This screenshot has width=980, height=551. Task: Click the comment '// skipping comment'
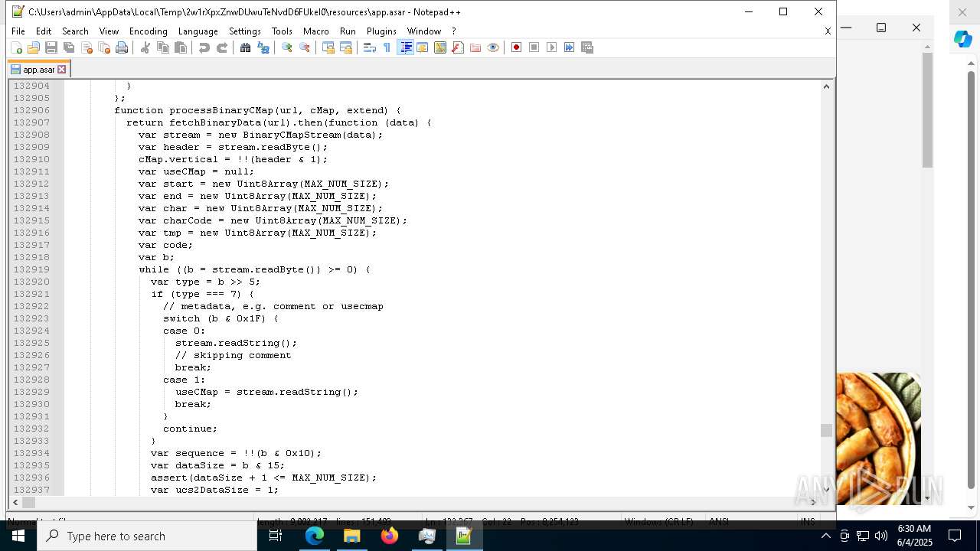(233, 355)
